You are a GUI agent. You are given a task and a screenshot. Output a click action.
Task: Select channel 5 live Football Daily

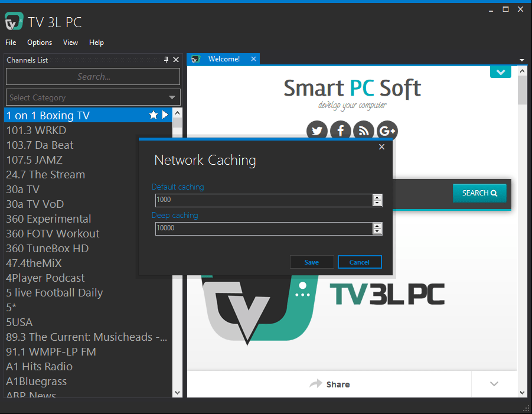coord(88,292)
